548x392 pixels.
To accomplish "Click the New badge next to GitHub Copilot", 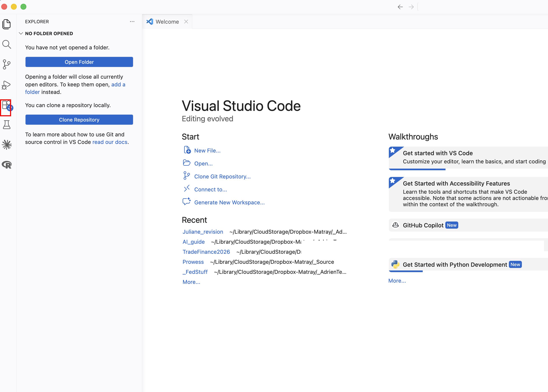I will click(x=452, y=225).
